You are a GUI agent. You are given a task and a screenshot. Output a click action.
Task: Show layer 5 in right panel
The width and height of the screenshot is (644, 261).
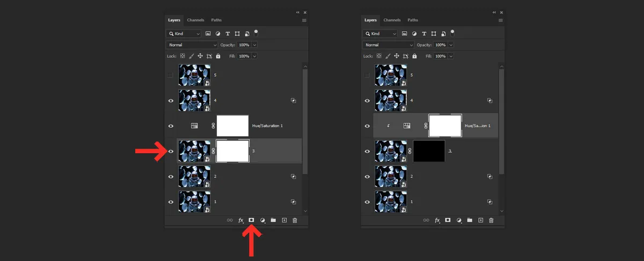point(367,76)
